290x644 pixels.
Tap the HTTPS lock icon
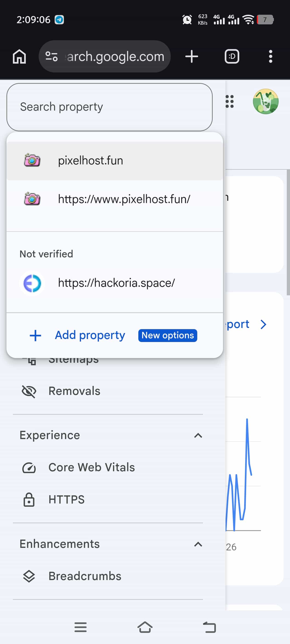pos(29,500)
